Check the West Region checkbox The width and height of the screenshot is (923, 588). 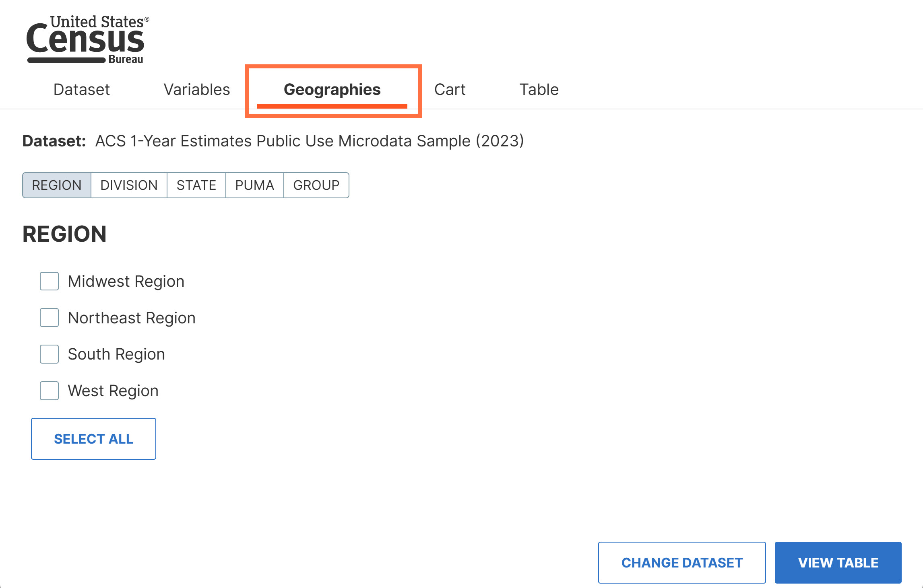[x=49, y=391]
